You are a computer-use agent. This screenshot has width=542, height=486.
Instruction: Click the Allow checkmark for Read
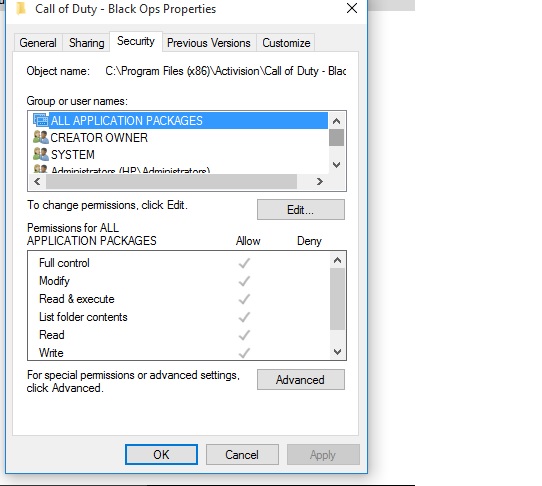(x=244, y=335)
